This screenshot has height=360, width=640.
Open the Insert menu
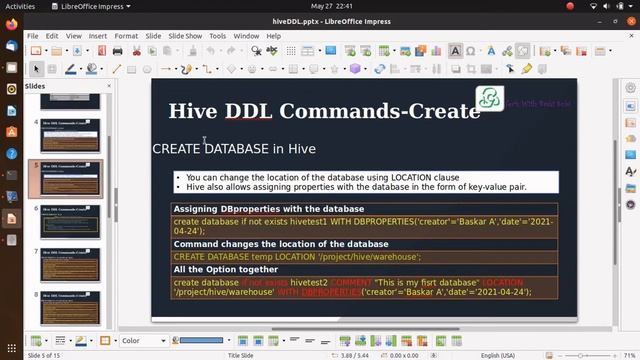(x=98, y=36)
